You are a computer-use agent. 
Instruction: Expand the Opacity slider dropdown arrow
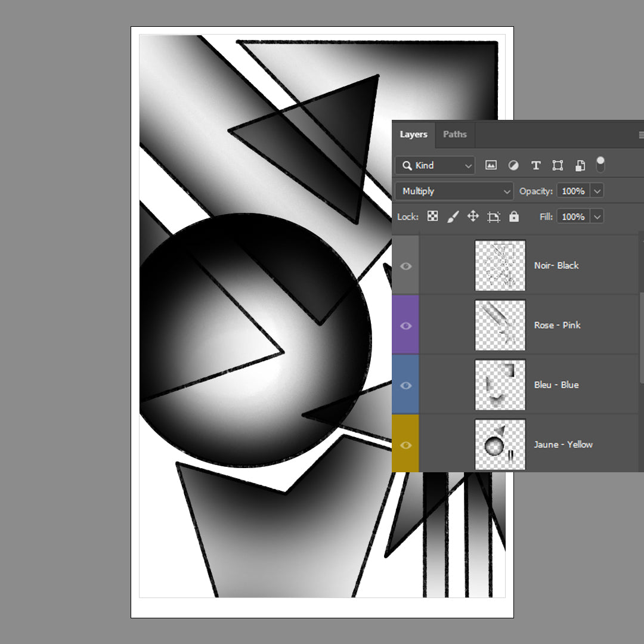coord(597,191)
